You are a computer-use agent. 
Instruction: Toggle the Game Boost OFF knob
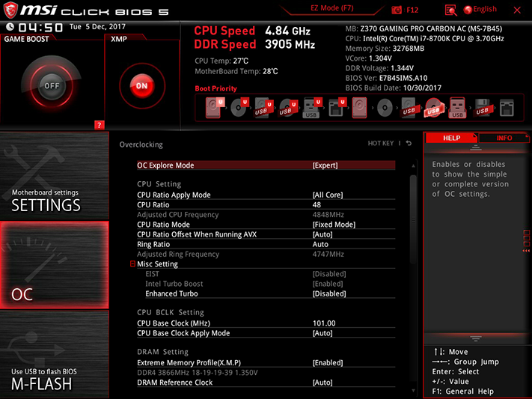click(52, 85)
